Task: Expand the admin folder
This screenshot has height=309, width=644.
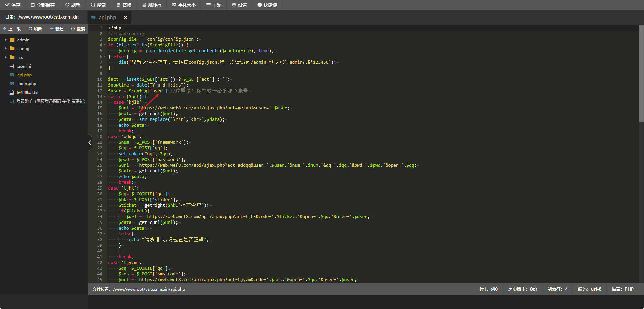Action: pyautogui.click(x=6, y=40)
